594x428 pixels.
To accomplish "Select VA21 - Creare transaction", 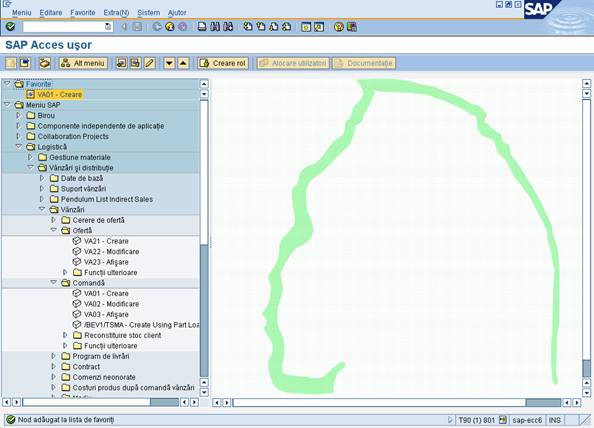I will click(x=106, y=241).
